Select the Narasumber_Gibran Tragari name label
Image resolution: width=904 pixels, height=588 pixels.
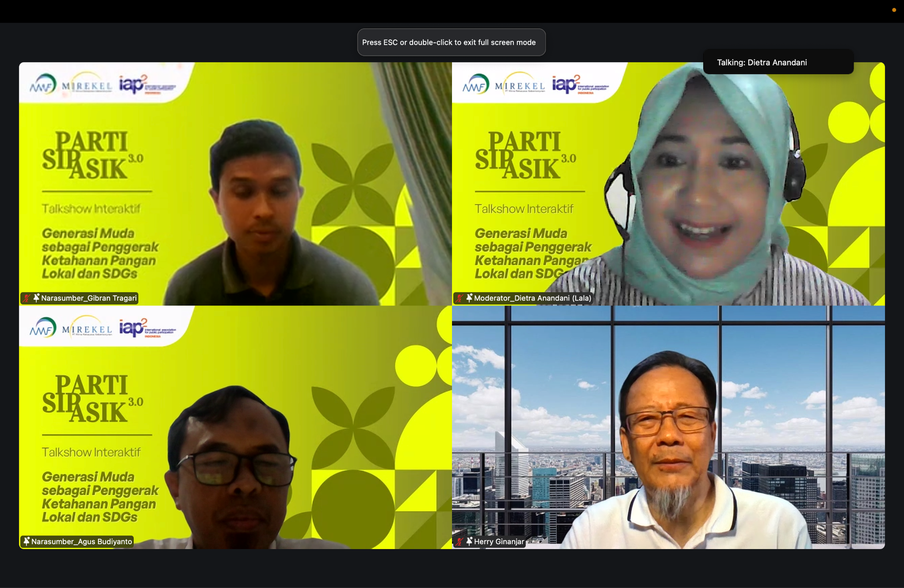[89, 298]
